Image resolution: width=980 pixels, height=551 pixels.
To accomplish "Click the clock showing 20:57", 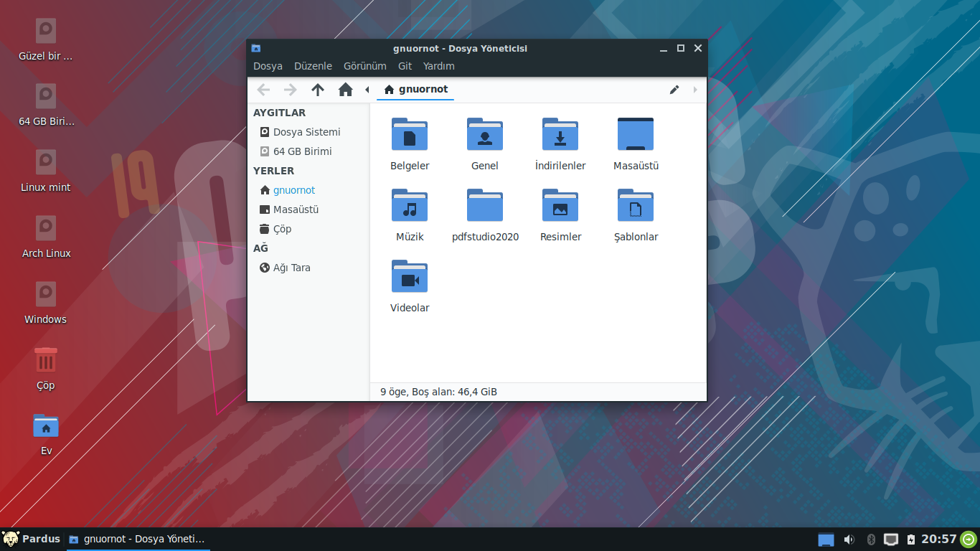I will coord(939,539).
